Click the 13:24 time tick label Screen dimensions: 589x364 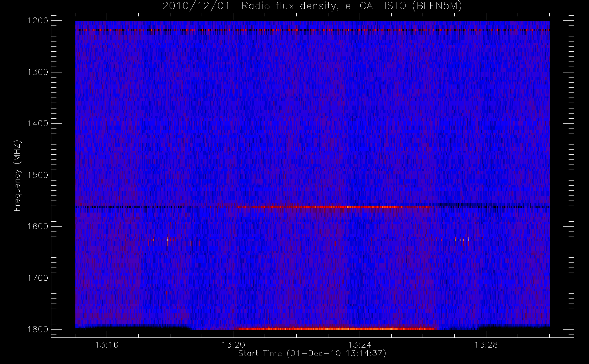tap(360, 345)
